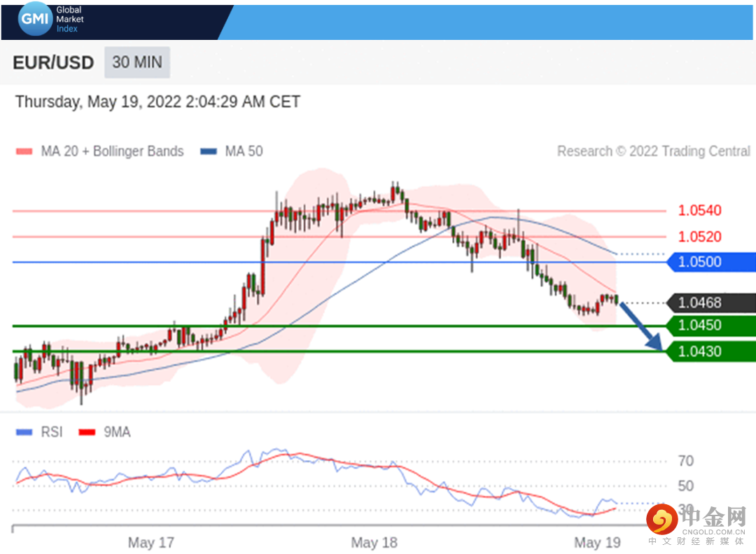
Task: Click the EUR/USD pair title
Action: (x=53, y=63)
